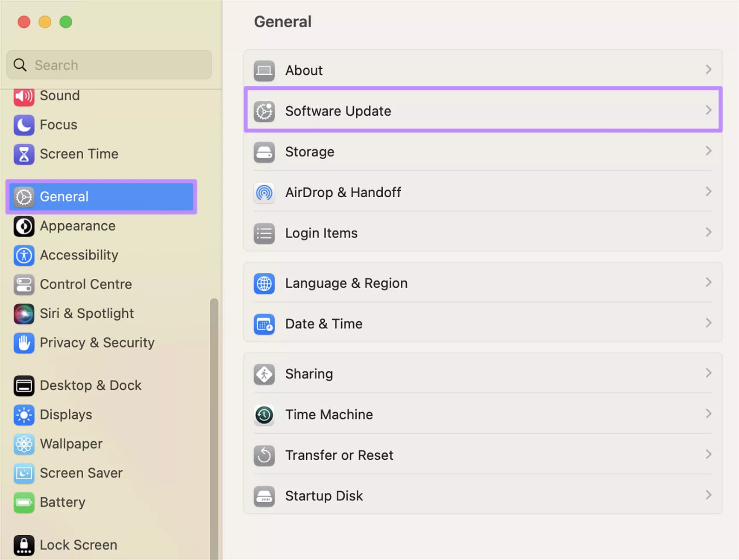Click the Desktop & Dock icon
This screenshot has width=739, height=560.
24,386
